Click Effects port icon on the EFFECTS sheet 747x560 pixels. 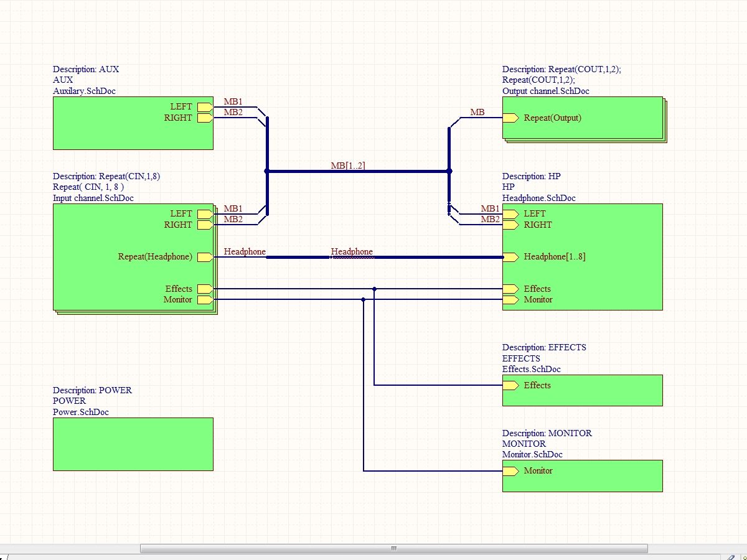pos(510,386)
